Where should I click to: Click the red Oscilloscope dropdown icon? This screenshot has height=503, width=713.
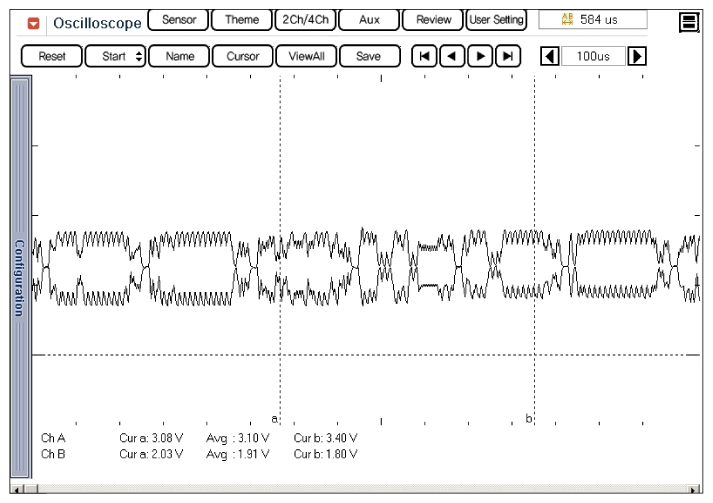point(33,22)
